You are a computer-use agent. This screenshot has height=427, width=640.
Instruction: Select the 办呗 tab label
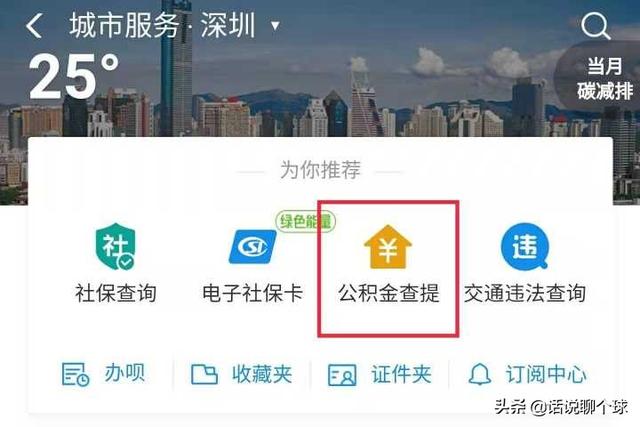click(x=124, y=373)
